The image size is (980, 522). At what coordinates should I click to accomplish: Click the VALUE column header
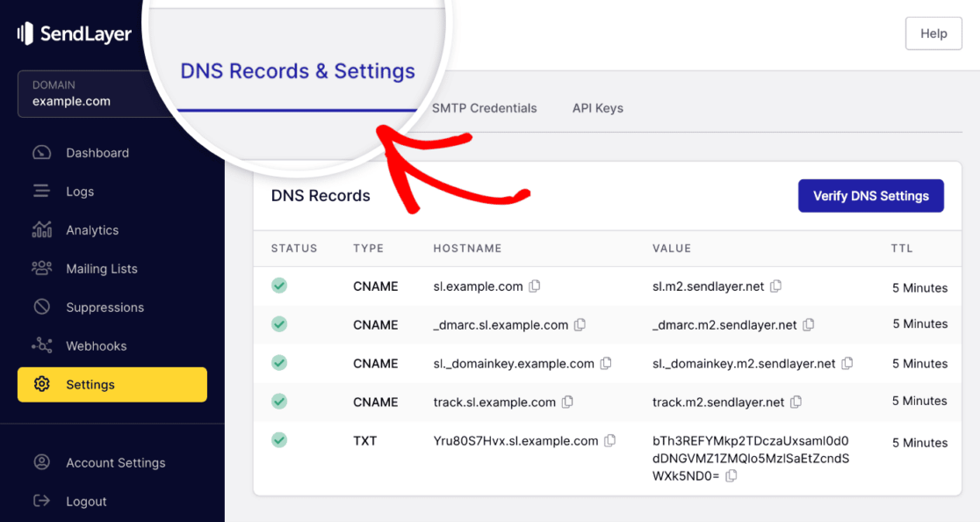click(672, 248)
